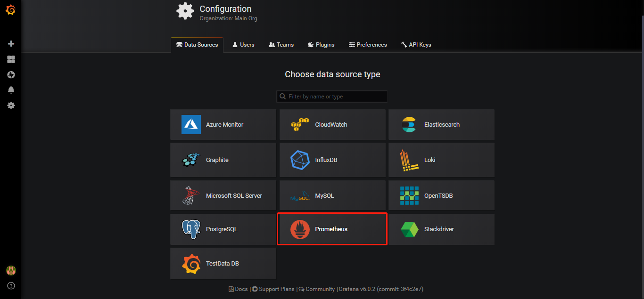Switch to the Users tab
The width and height of the screenshot is (644, 299).
pos(243,45)
